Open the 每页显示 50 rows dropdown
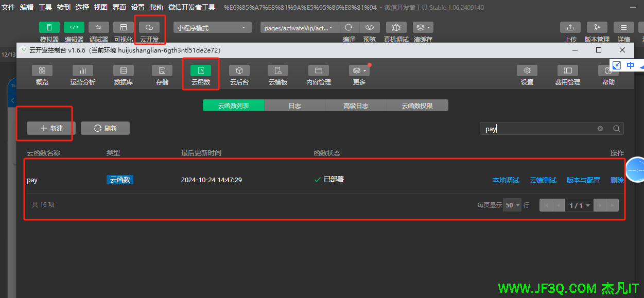The image size is (644, 298). tap(512, 205)
